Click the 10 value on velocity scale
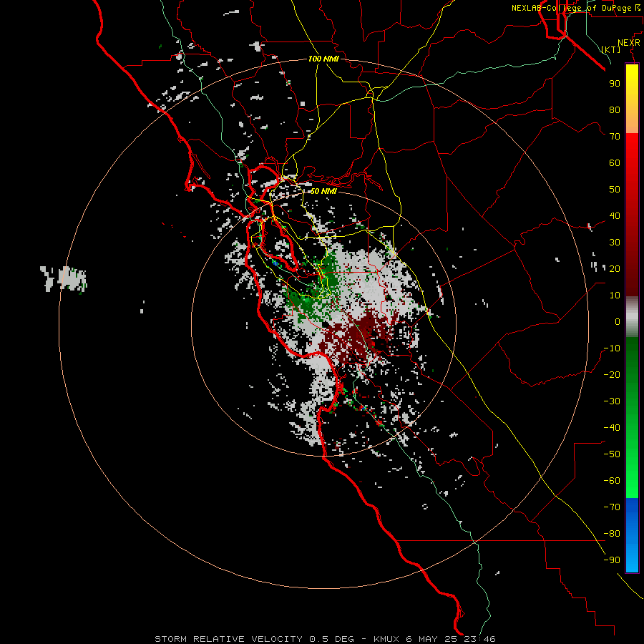The height and width of the screenshot is (644, 644). tap(615, 296)
